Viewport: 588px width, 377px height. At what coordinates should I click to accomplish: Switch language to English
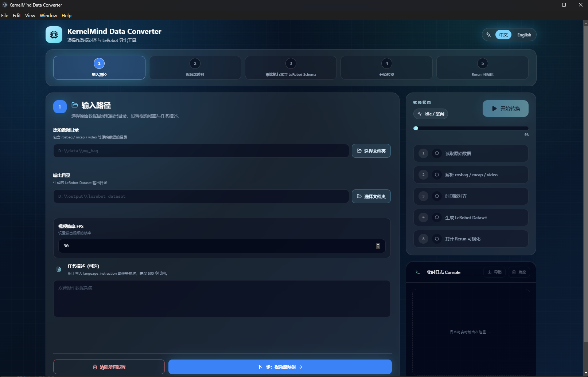524,35
